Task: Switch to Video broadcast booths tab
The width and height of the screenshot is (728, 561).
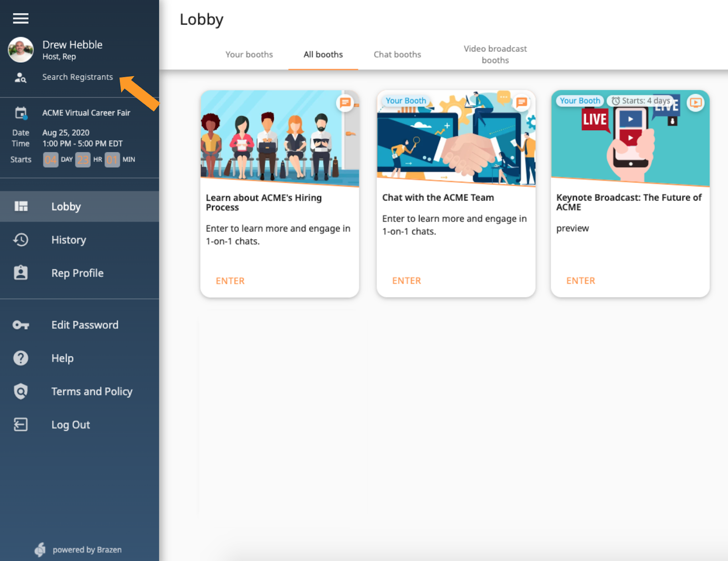Action: (x=495, y=55)
